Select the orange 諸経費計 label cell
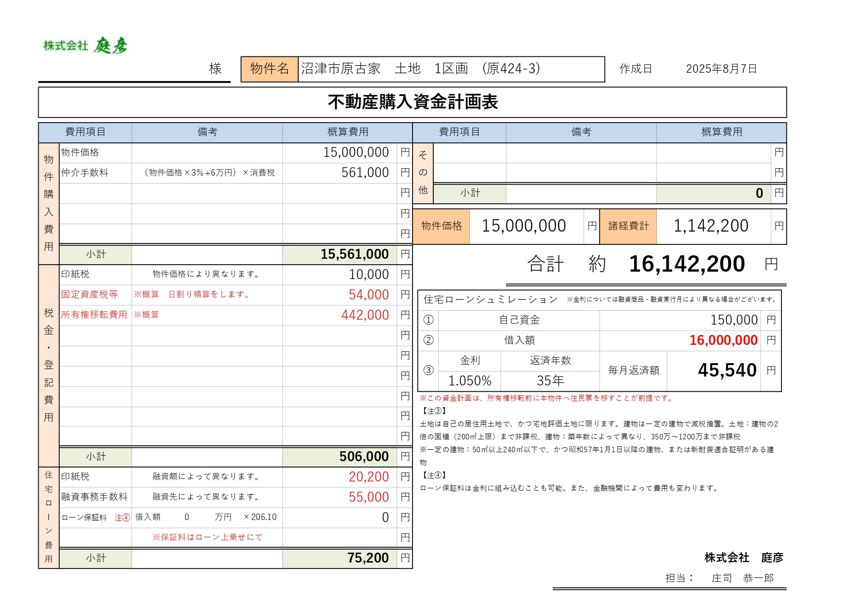This screenshot has width=868, height=614. pyautogui.click(x=628, y=226)
